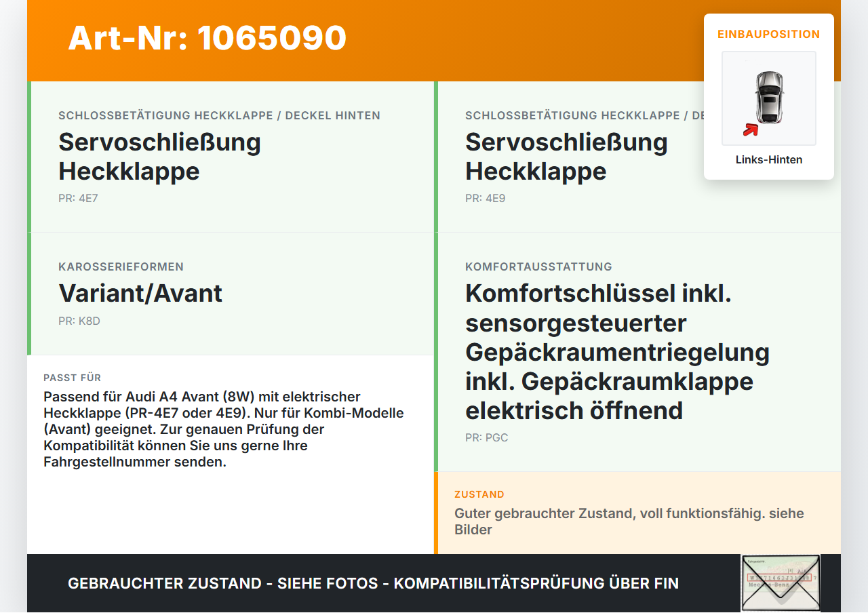Viewport: 868px width, 613px height.
Task: Click the top-view car image
Action: [769, 98]
